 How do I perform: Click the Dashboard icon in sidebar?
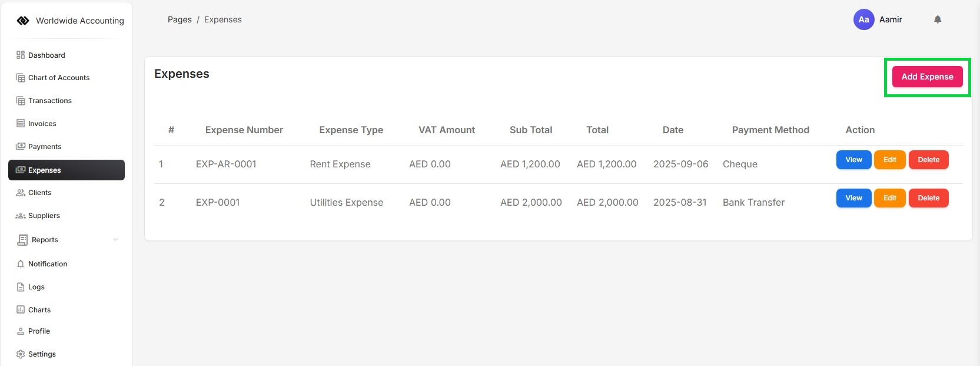click(x=21, y=55)
